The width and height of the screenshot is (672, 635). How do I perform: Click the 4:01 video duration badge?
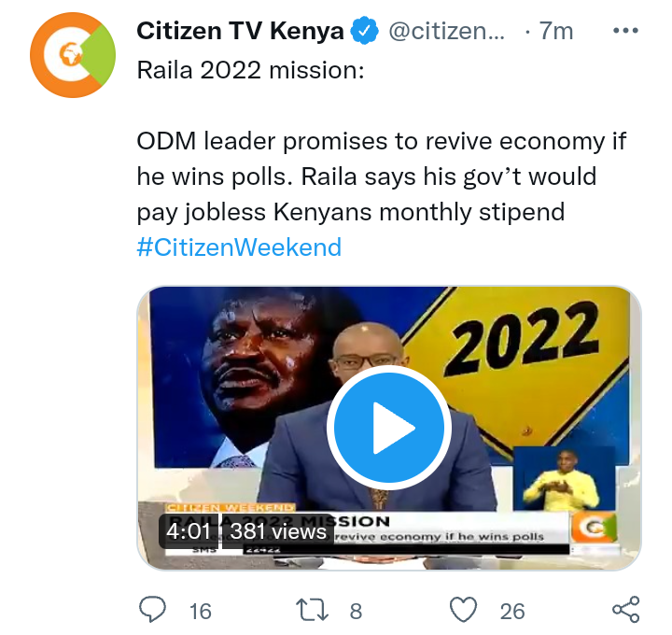[189, 531]
